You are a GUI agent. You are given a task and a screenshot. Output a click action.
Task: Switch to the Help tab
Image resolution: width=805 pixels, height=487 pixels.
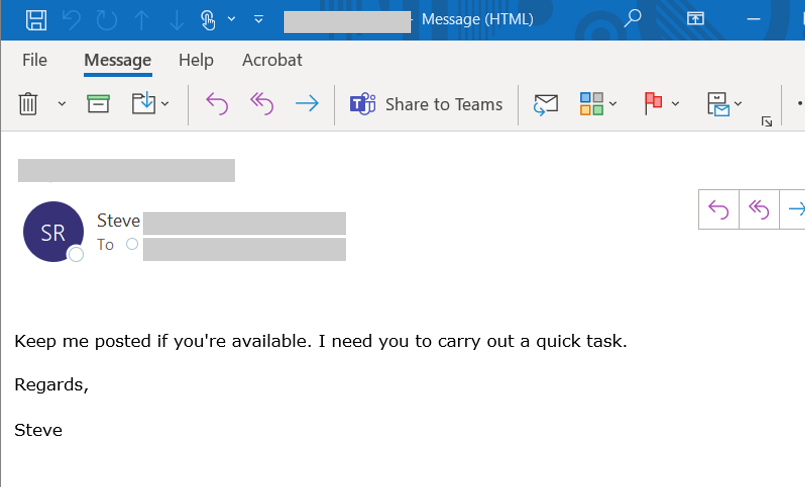tap(196, 60)
